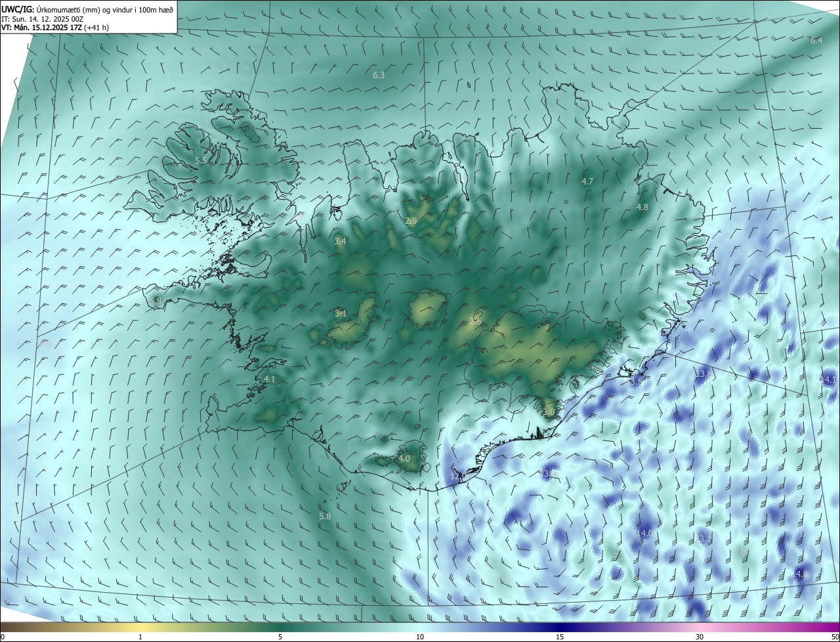Click the 14.0 value over the southeast ocean
The image size is (840, 642).
tap(645, 534)
